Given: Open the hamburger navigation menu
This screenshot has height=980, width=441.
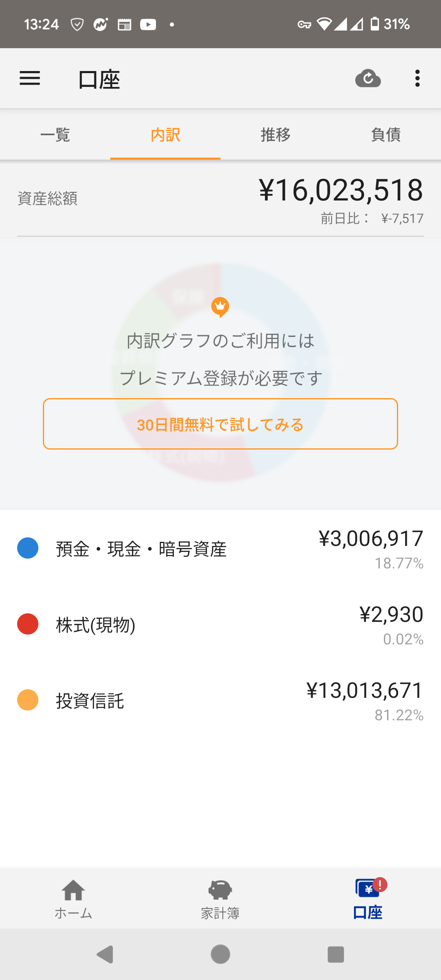Looking at the screenshot, I should [30, 78].
